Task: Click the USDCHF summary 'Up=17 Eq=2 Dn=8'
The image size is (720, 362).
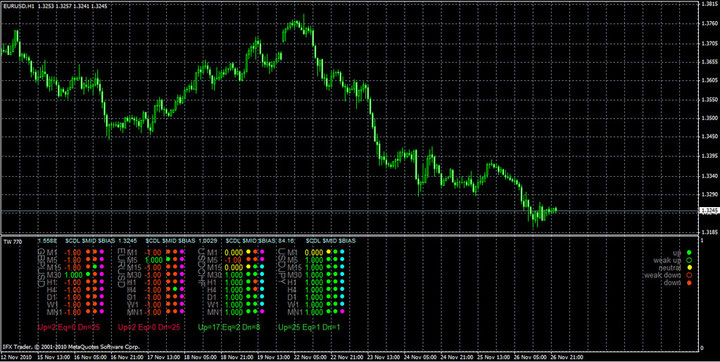Action: (229, 327)
